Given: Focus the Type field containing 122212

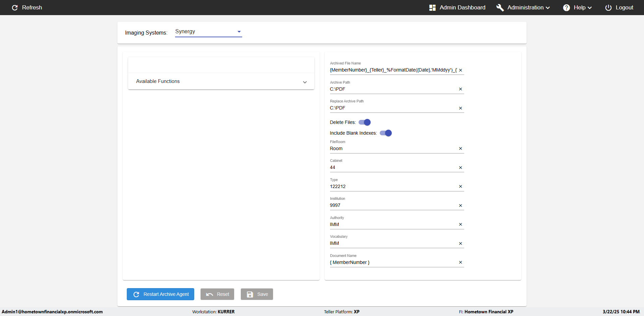Looking at the screenshot, I should pos(392,186).
